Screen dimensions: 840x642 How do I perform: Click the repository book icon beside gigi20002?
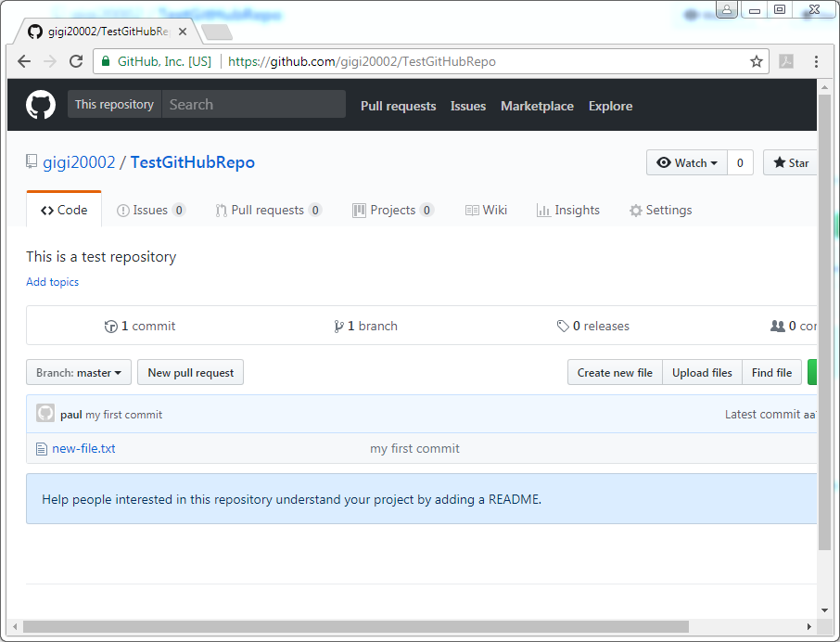32,161
